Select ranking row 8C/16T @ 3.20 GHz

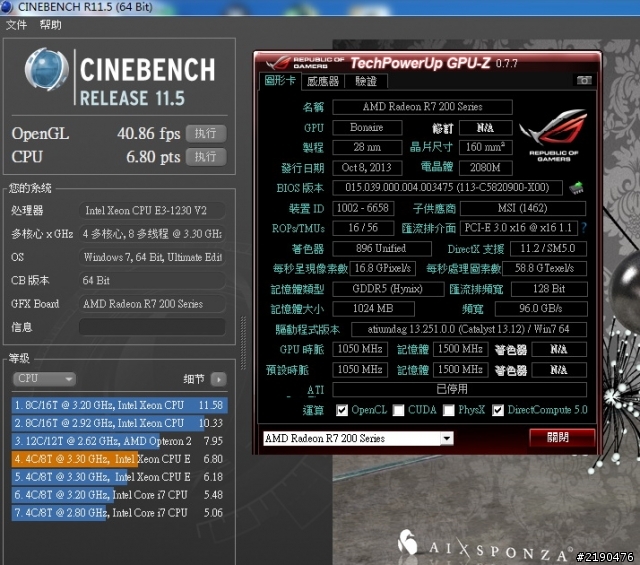pos(119,405)
